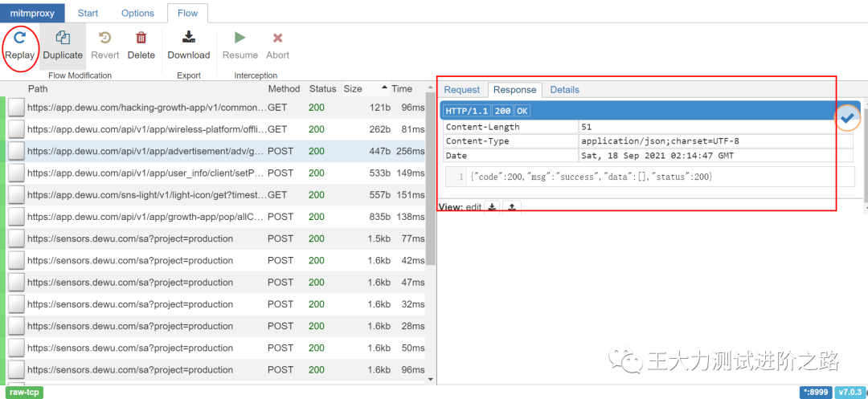Click the 200 status code field in response

502,111
